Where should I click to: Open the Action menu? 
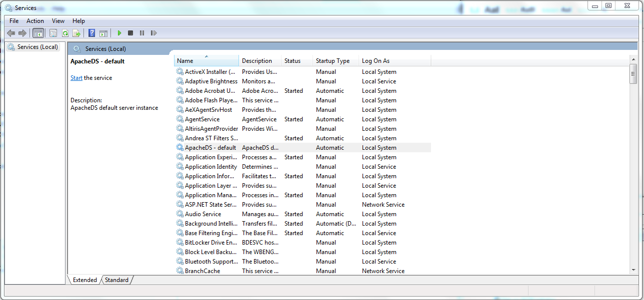[35, 21]
